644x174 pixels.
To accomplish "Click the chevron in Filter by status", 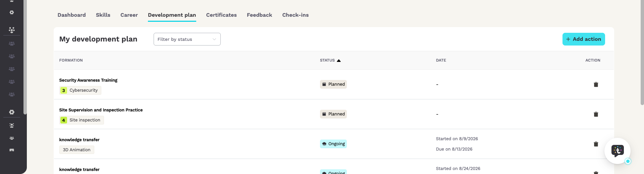I will (x=214, y=39).
